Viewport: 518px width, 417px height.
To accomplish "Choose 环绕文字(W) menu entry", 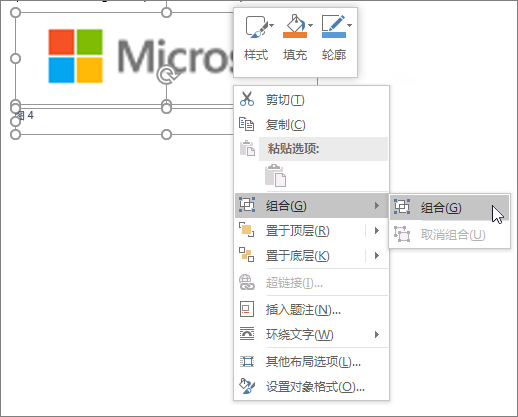I will [x=312, y=334].
